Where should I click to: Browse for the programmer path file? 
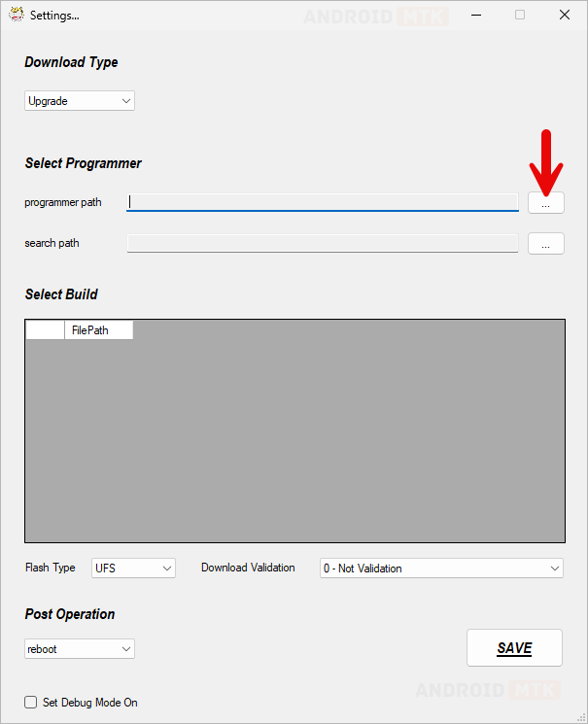pyautogui.click(x=545, y=203)
